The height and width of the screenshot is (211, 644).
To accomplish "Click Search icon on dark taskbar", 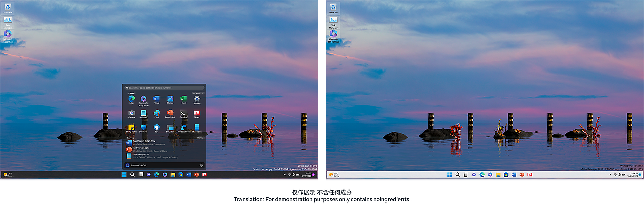I will click(132, 175).
